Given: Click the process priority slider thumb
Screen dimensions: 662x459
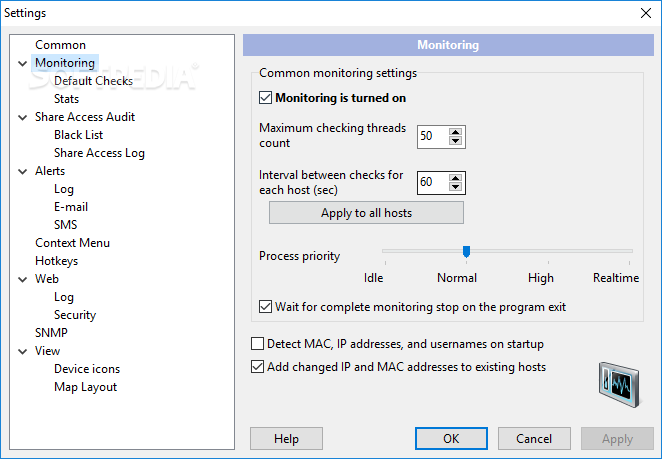Looking at the screenshot, I should tap(466, 252).
